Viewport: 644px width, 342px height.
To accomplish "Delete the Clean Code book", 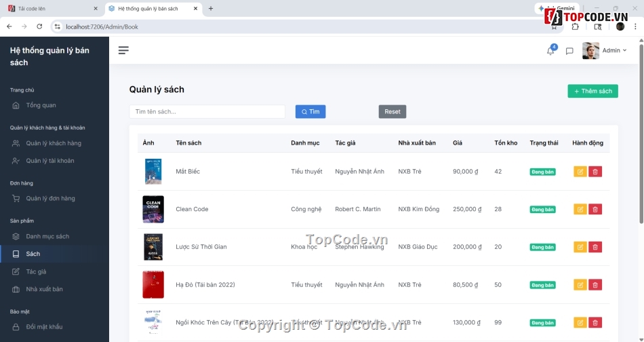I will [x=595, y=209].
